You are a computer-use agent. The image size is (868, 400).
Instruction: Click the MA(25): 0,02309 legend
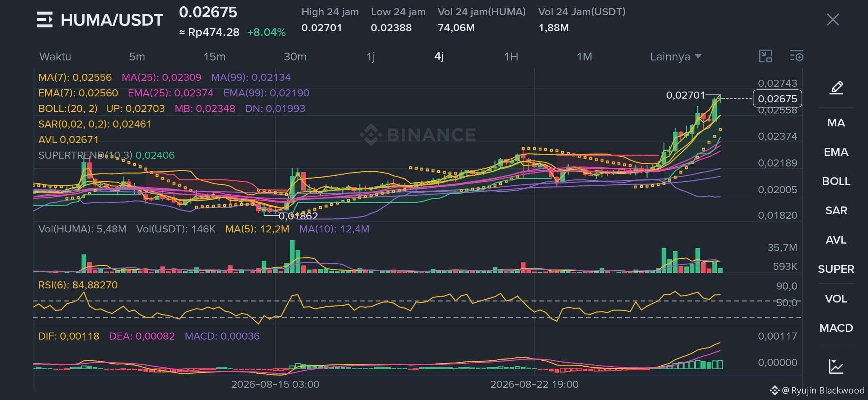point(162,77)
